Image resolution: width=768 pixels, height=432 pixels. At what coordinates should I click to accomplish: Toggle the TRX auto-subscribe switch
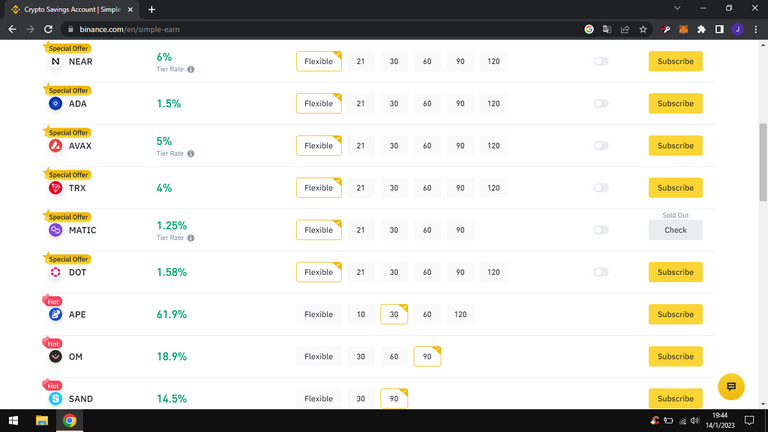pyautogui.click(x=601, y=188)
